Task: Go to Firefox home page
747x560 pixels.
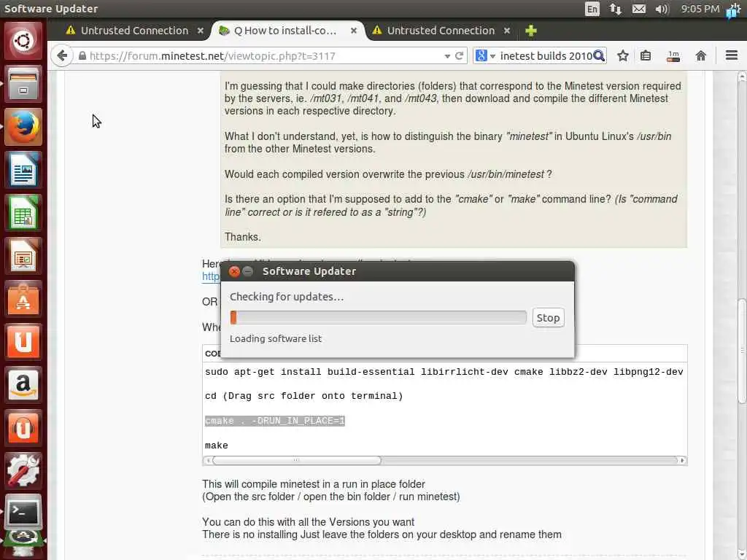Action: tap(700, 55)
